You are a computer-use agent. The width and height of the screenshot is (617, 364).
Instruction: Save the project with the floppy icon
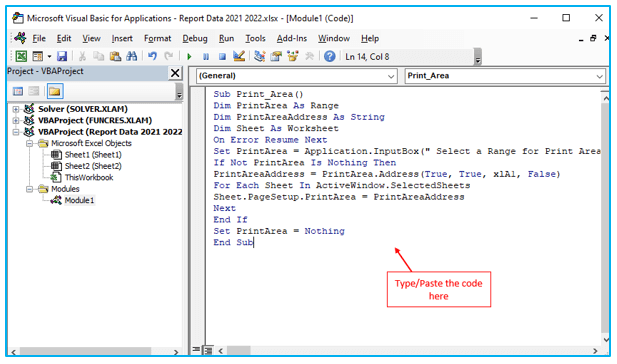coord(62,57)
